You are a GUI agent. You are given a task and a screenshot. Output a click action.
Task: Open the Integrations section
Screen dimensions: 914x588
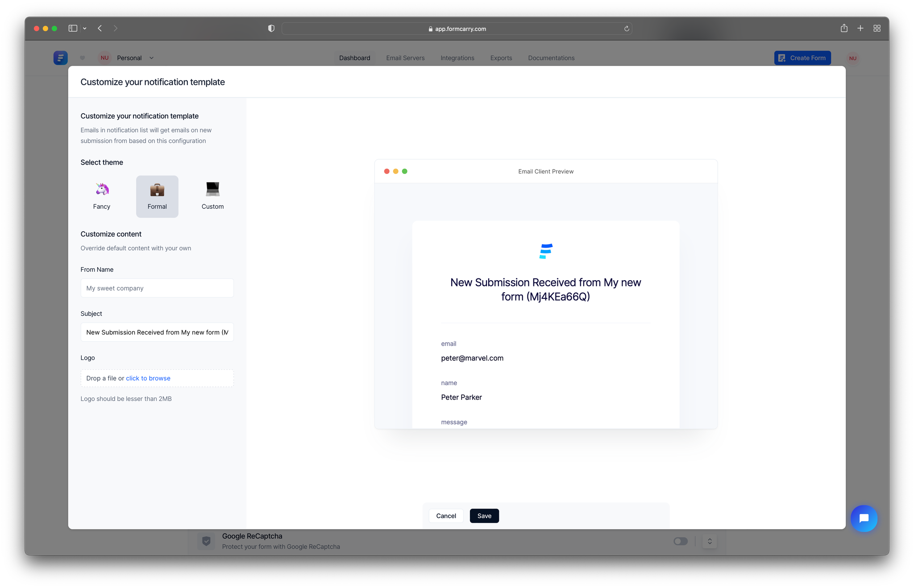click(457, 58)
